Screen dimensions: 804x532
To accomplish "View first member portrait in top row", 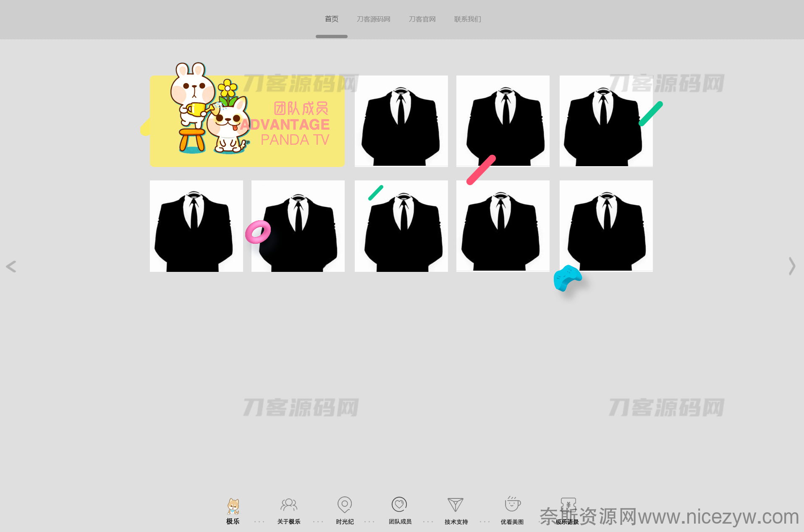I will point(401,121).
